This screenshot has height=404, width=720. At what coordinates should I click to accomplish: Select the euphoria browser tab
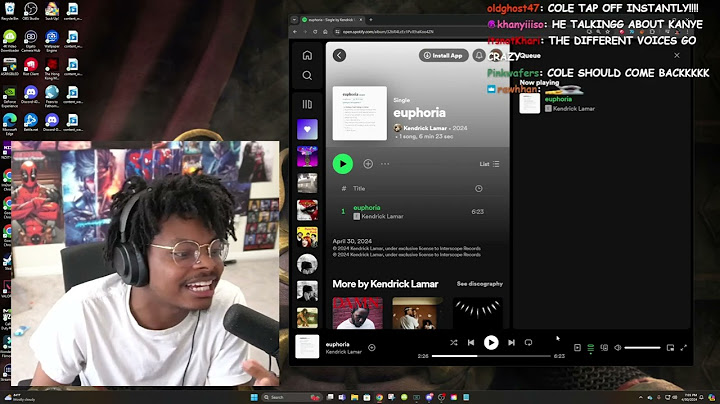click(x=332, y=20)
